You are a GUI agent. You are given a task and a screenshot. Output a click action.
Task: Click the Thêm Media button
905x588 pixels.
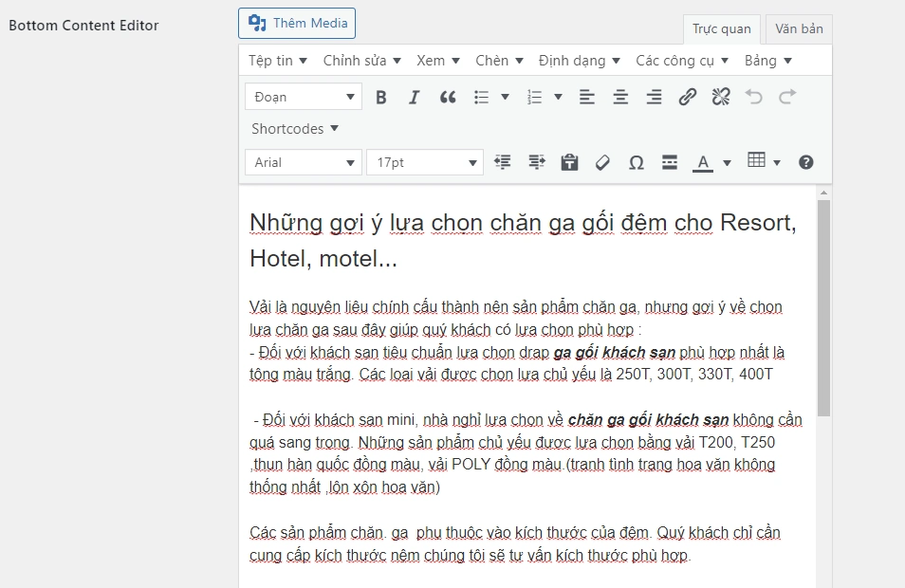point(297,23)
